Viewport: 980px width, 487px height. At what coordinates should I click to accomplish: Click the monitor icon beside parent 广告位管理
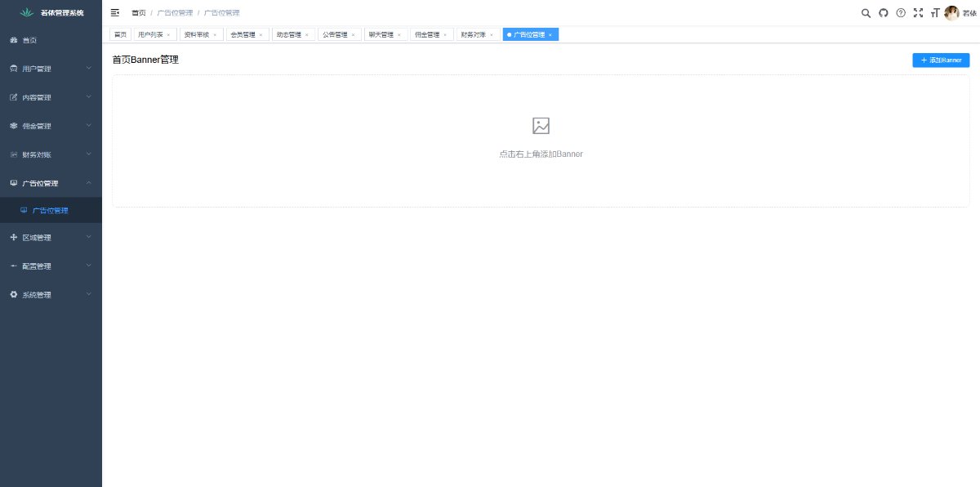[13, 183]
